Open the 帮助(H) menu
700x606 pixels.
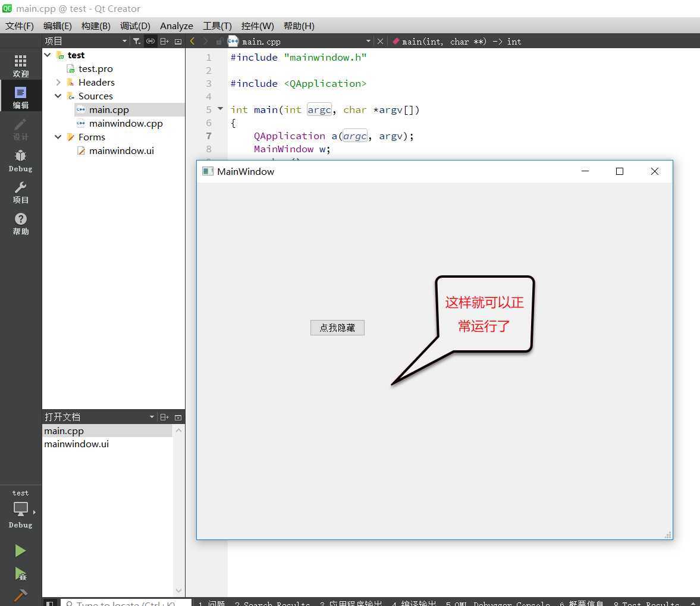pyautogui.click(x=299, y=26)
